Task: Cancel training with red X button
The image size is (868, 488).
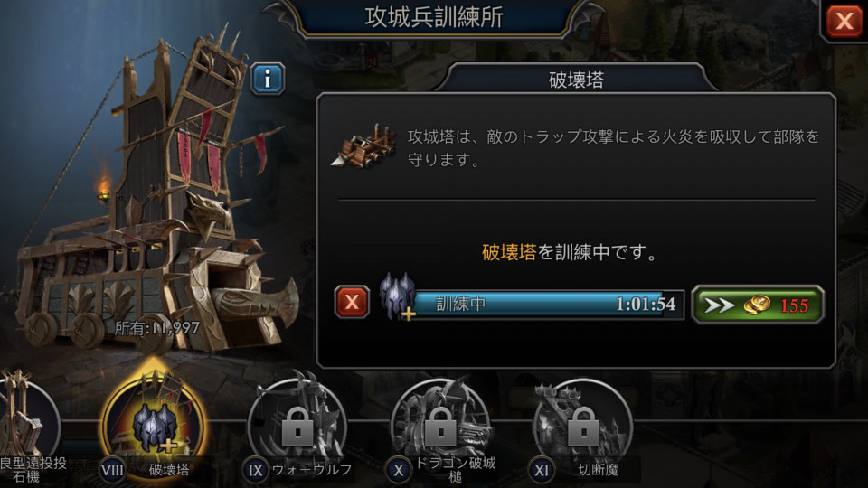Action: point(352,302)
